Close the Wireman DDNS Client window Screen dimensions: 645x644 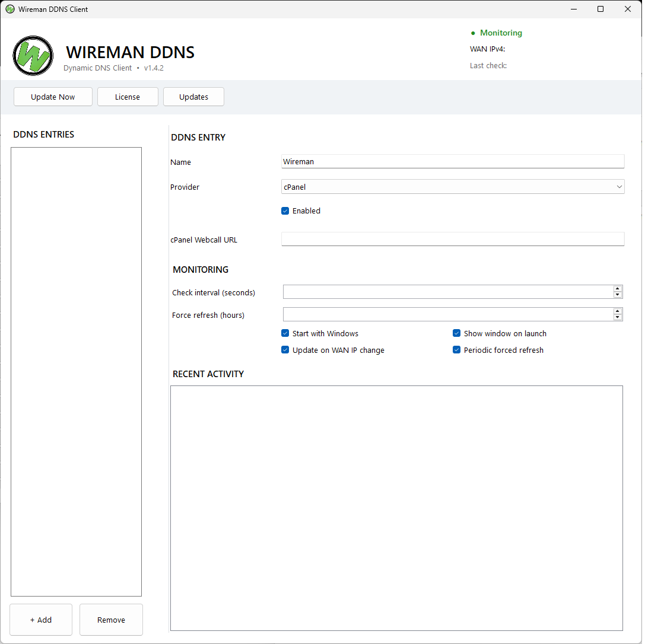(628, 9)
